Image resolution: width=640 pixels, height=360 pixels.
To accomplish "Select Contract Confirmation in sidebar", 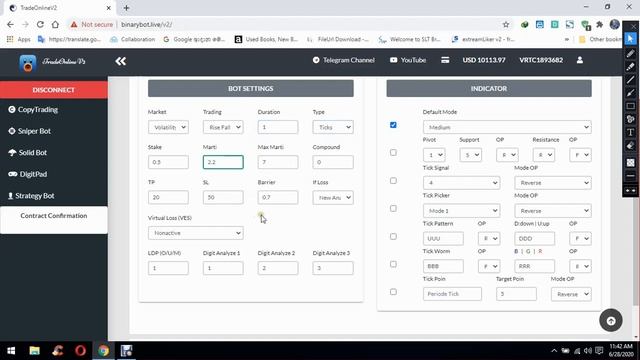I will [53, 216].
